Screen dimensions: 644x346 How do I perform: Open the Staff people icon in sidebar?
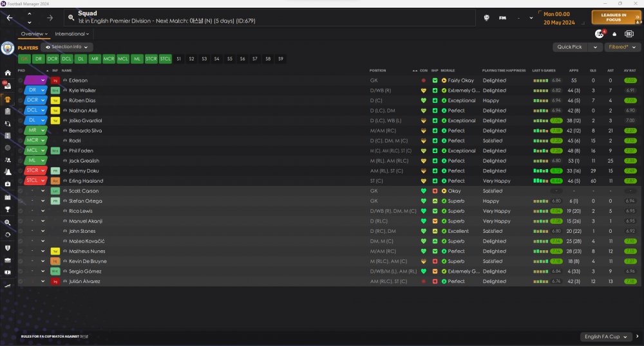coord(7,160)
